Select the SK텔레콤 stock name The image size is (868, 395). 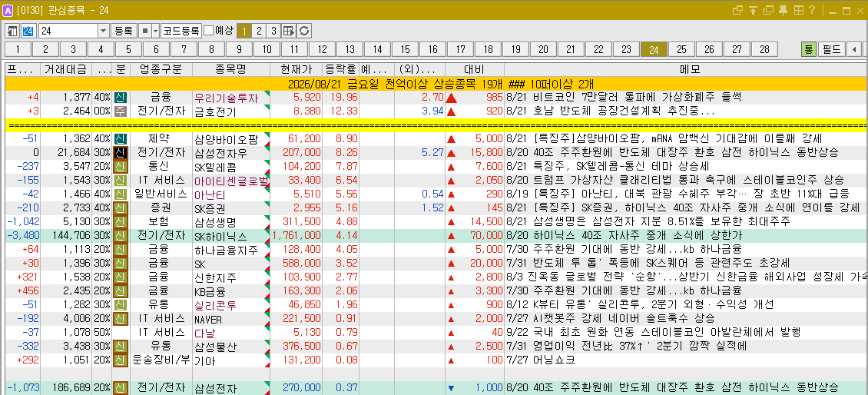click(x=216, y=167)
